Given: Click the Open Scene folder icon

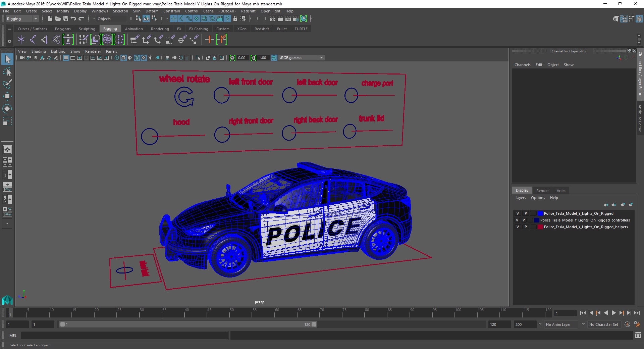Looking at the screenshot, I should pos(58,19).
